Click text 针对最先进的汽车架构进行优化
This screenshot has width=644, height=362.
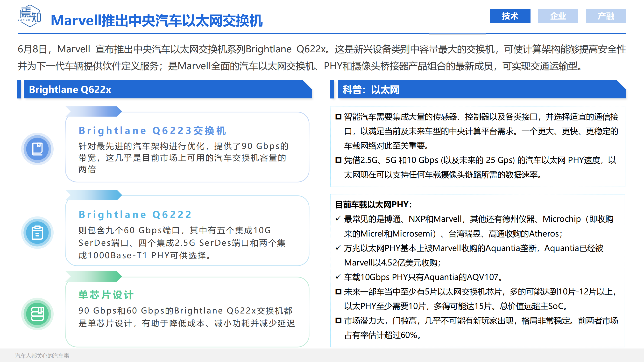[x=184, y=158]
